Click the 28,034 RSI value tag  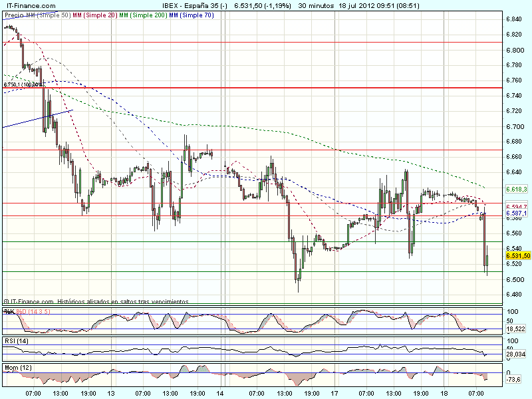point(516,354)
